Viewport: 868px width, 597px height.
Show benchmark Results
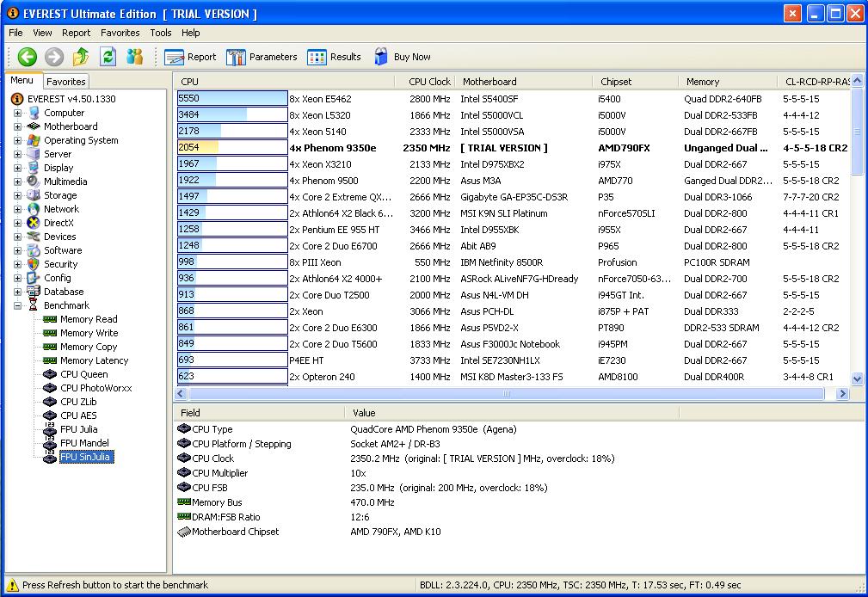[335, 57]
